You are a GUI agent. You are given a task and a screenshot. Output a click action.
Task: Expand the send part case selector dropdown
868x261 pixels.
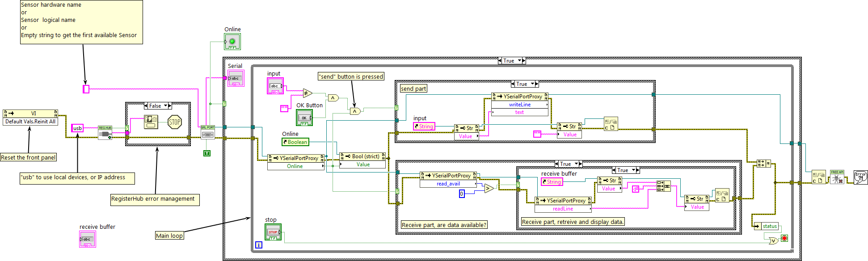click(532, 84)
